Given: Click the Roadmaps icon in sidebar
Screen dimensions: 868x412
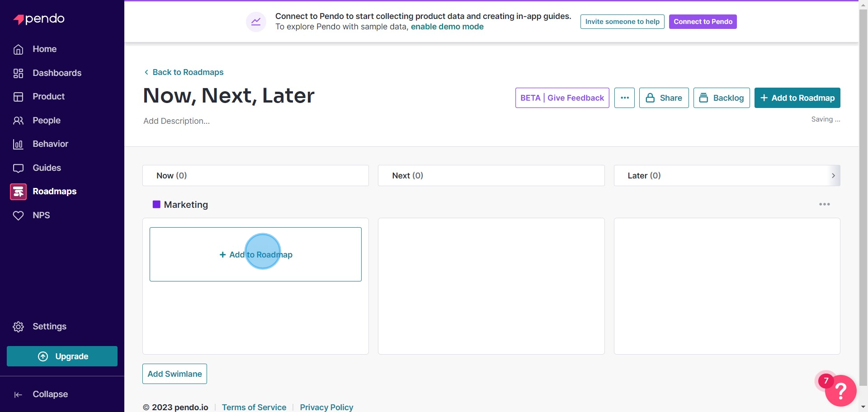Looking at the screenshot, I should (x=18, y=192).
